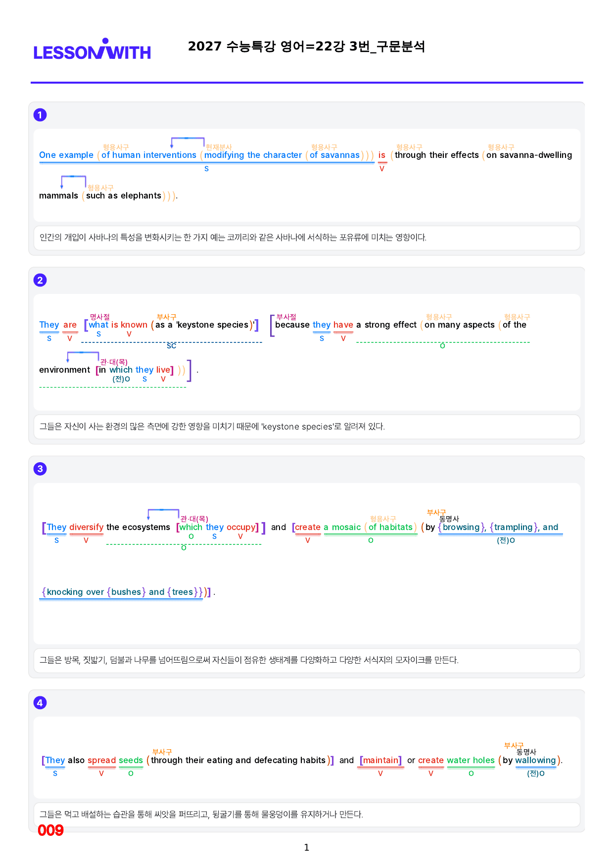The image size is (614, 868).
Task: Click the phrase 'what is known'
Action: [118, 325]
